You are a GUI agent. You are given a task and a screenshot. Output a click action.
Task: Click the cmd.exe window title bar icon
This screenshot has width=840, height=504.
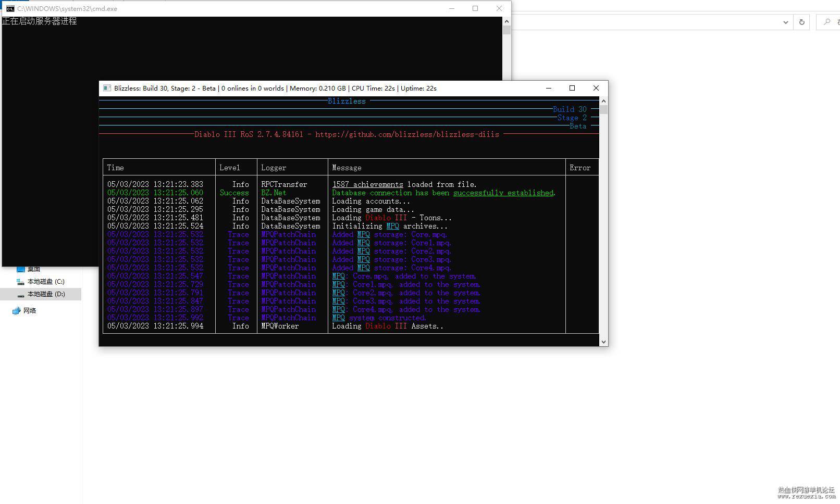10,8
